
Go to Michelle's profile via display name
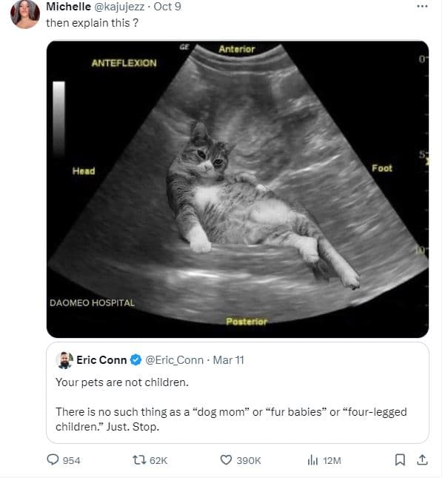point(70,7)
